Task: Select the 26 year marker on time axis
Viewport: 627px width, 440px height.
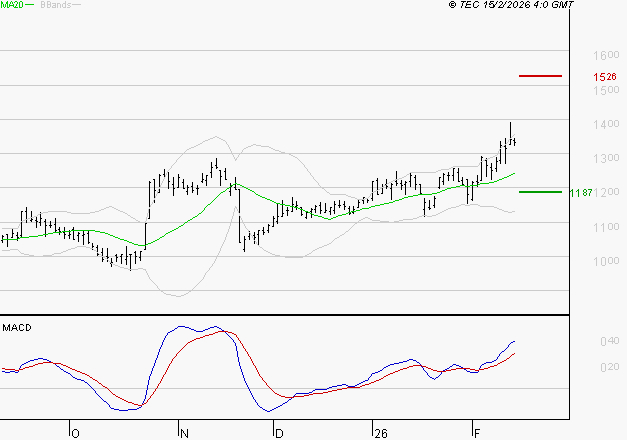Action: coord(380,433)
